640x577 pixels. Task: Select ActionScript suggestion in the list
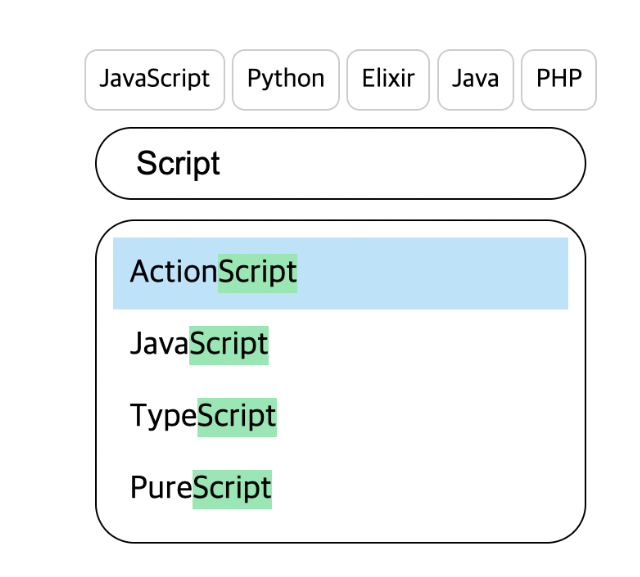[340, 273]
